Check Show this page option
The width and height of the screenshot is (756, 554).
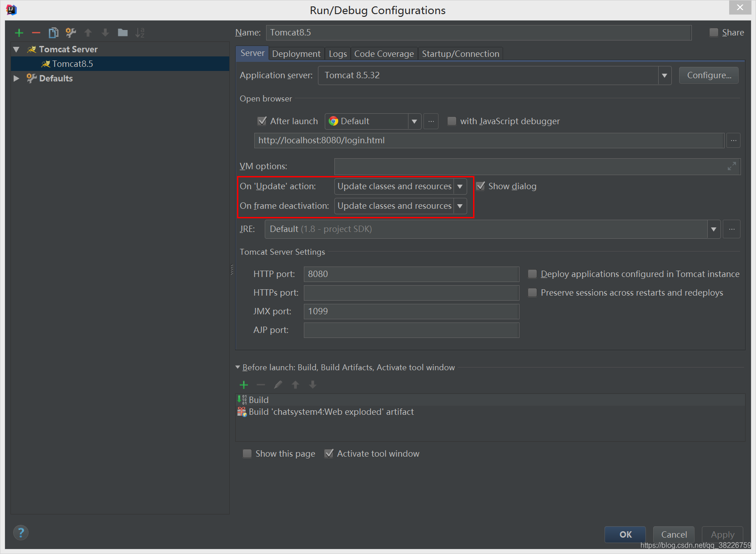pyautogui.click(x=247, y=453)
